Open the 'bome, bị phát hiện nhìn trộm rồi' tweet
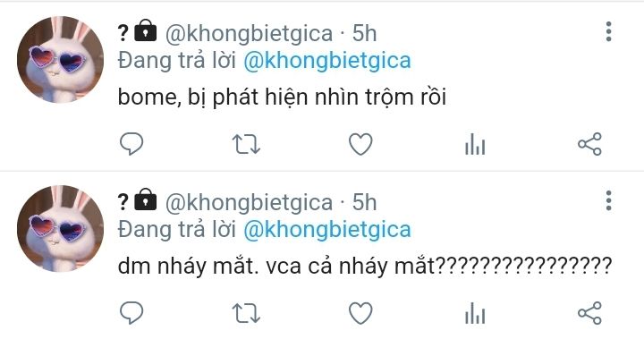 pyautogui.click(x=282, y=97)
